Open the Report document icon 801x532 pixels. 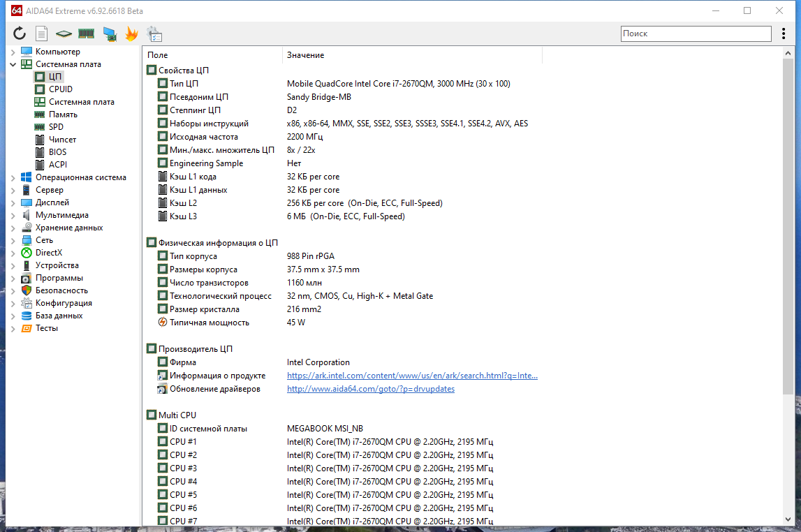click(x=41, y=34)
